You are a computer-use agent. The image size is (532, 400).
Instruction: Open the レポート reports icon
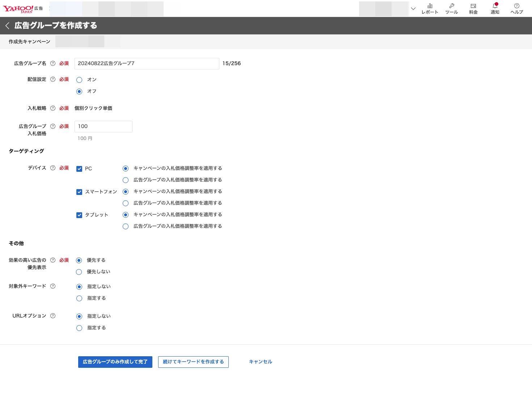430,9
